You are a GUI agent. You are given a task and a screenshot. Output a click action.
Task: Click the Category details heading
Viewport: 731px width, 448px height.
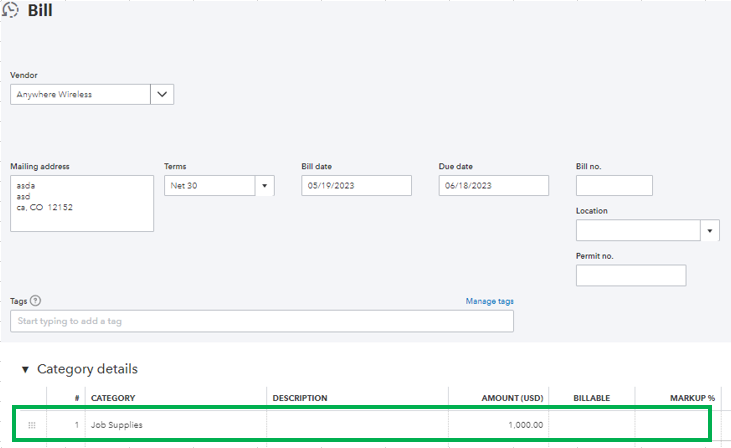click(x=87, y=369)
